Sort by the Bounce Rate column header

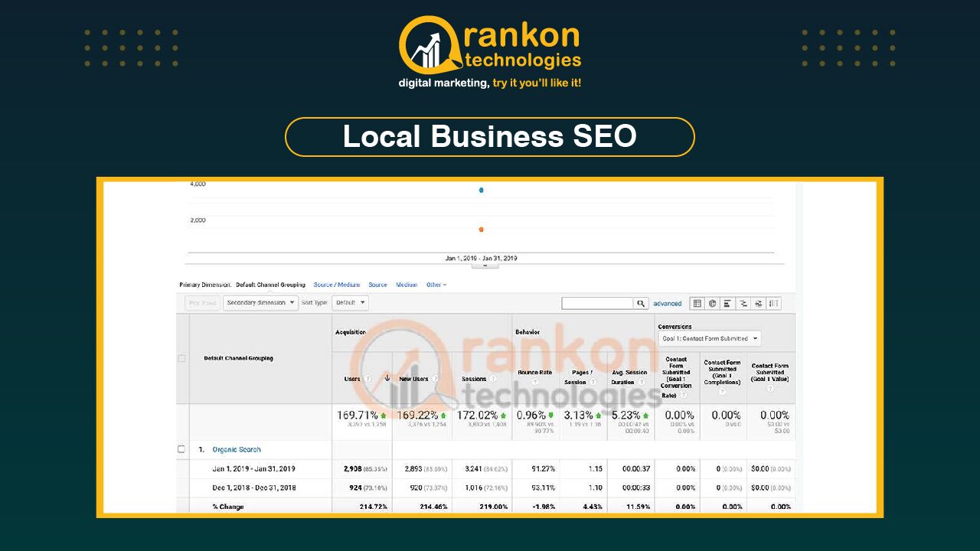[x=534, y=373]
